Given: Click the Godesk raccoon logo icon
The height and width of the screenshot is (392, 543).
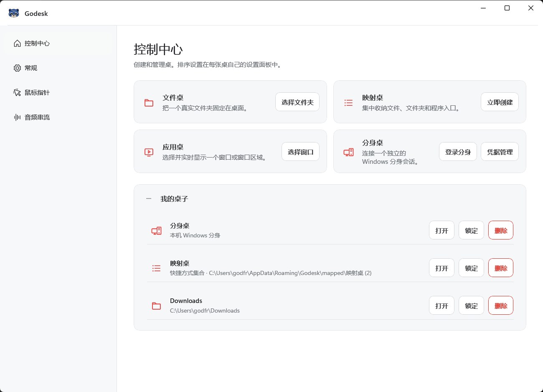Looking at the screenshot, I should pos(14,13).
